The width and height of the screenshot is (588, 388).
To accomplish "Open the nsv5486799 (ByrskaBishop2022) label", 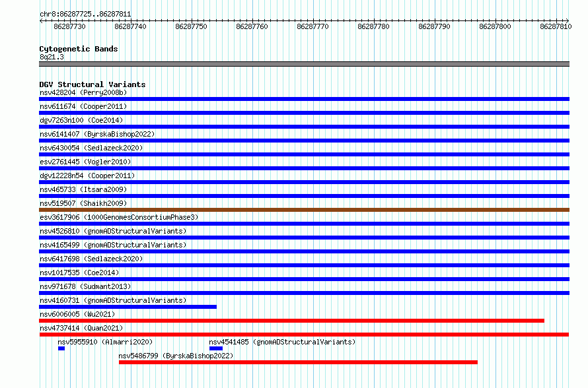I will (176, 356).
